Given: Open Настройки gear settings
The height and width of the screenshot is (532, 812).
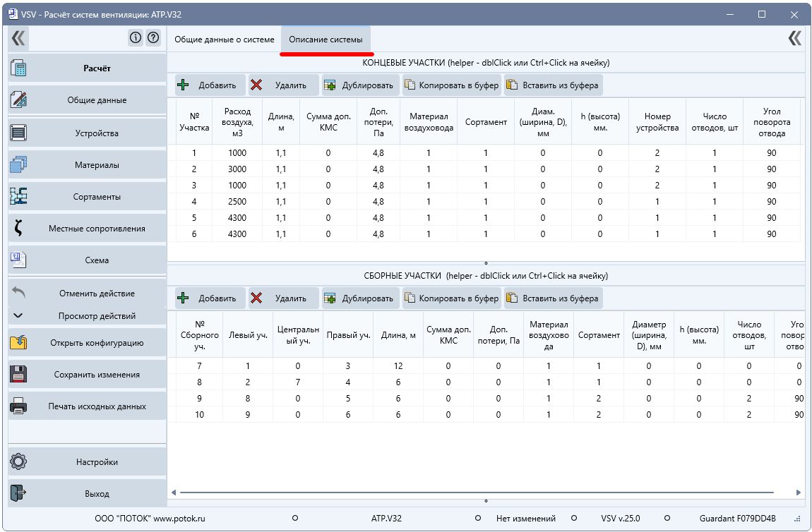Looking at the screenshot, I should point(87,462).
